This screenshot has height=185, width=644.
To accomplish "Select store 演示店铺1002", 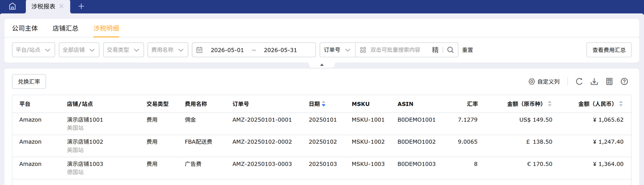I will (x=85, y=142).
